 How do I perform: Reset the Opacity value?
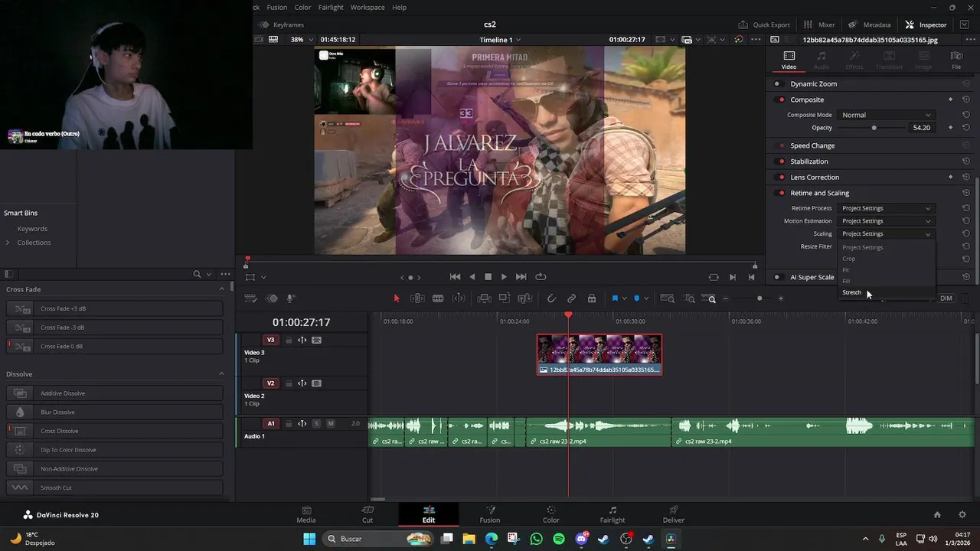point(966,128)
